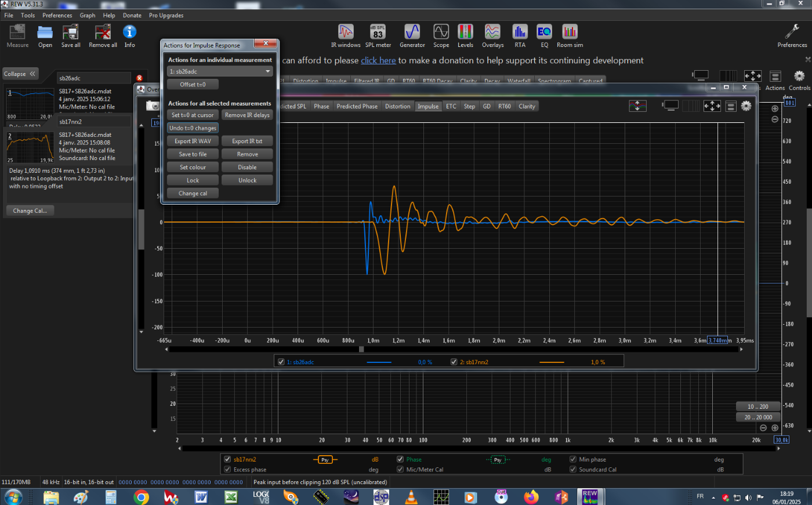Open the Overlays window gear controls icon

746,106
